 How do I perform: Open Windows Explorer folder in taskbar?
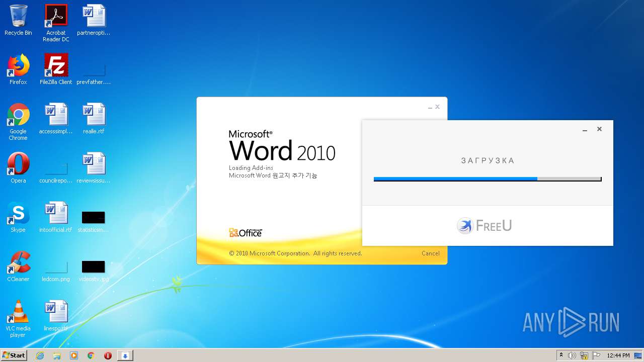[x=57, y=355]
